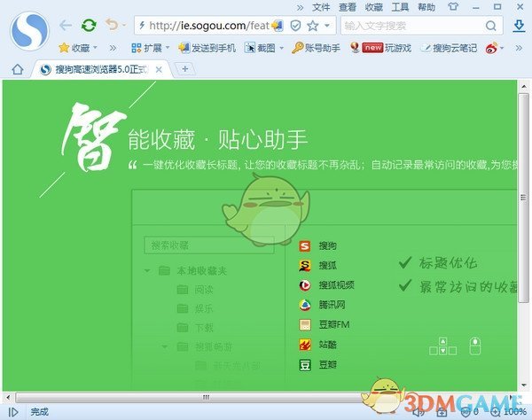Click the 截图 screenshot tool
The image size is (532, 420).
pyautogui.click(x=260, y=48)
